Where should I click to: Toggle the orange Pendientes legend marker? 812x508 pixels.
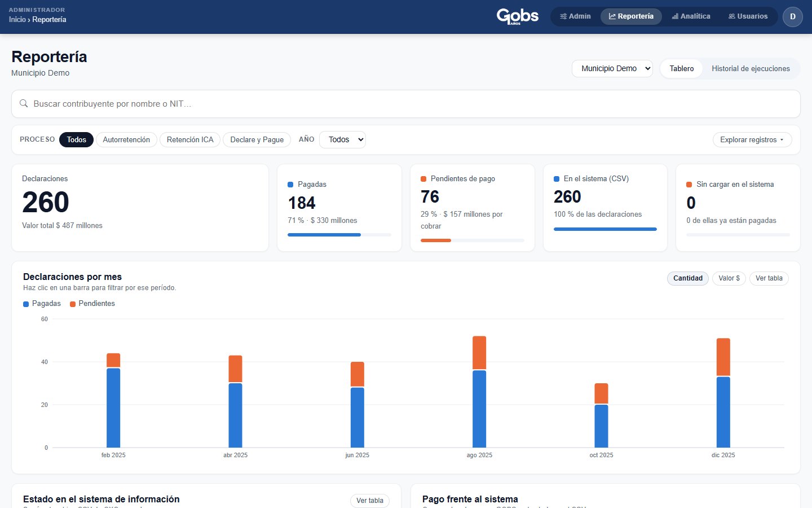point(73,304)
